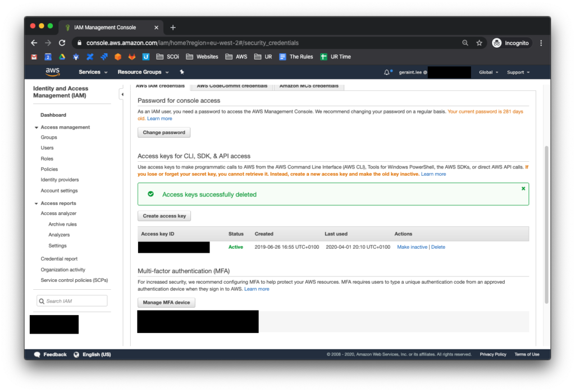Open GitLab fox bookmark icon
This screenshot has height=392, width=575.
pos(131,57)
